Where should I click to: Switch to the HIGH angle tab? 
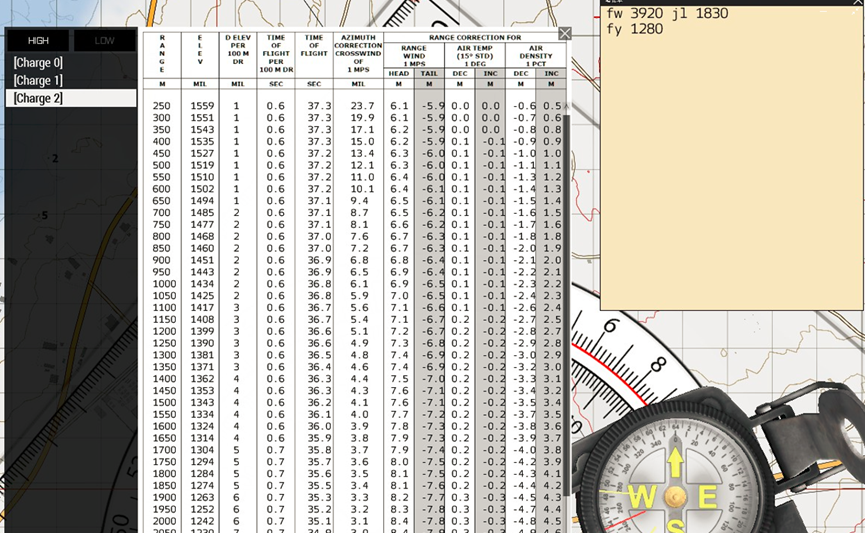tap(38, 40)
